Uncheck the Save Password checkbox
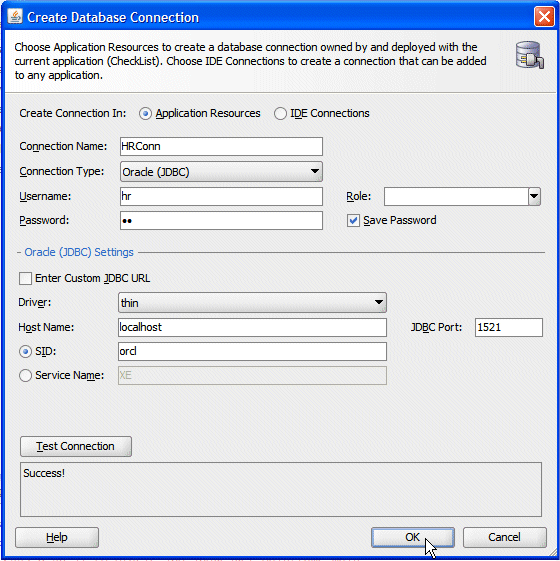 (x=353, y=220)
